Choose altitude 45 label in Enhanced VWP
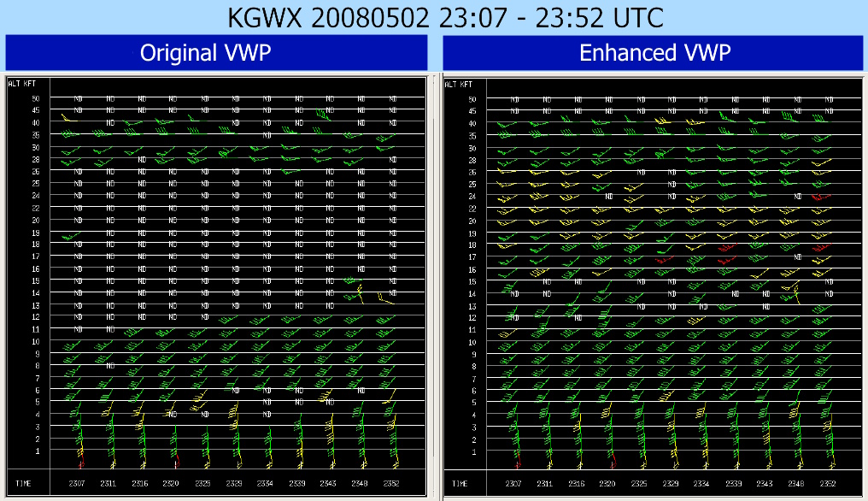 tap(472, 111)
